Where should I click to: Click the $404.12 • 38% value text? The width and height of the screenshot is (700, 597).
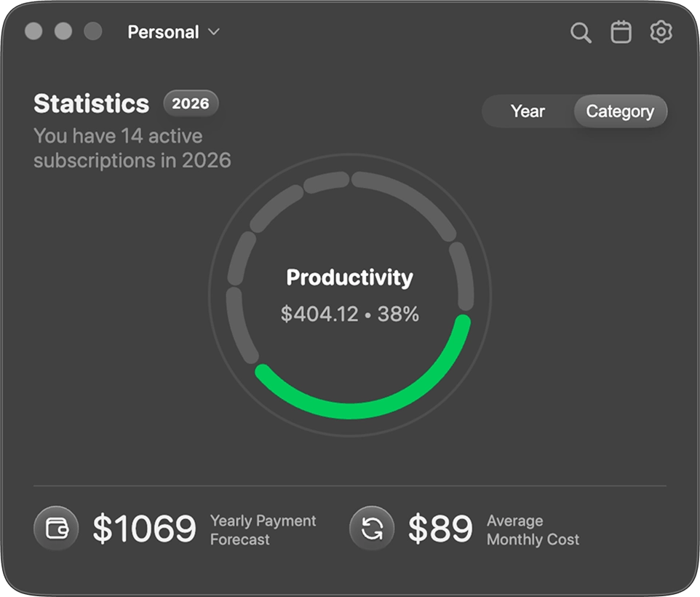[x=349, y=315]
